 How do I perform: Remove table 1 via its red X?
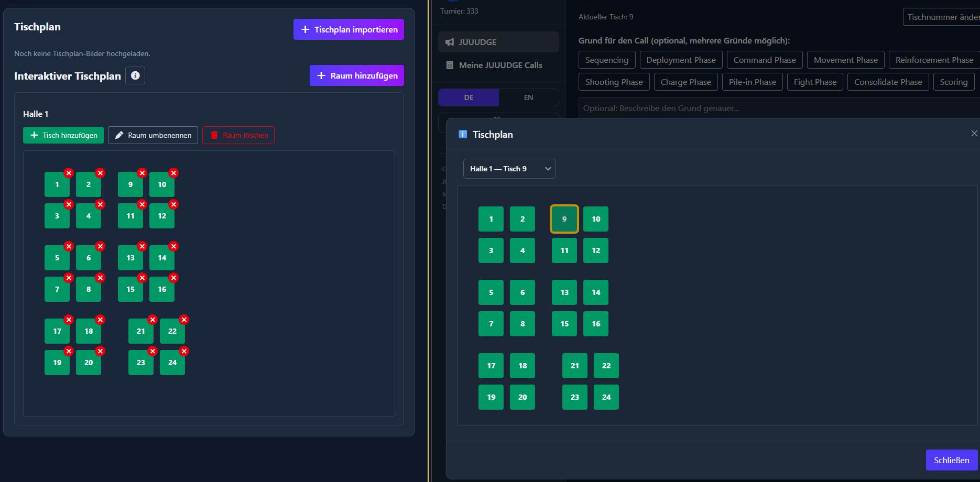(69, 173)
